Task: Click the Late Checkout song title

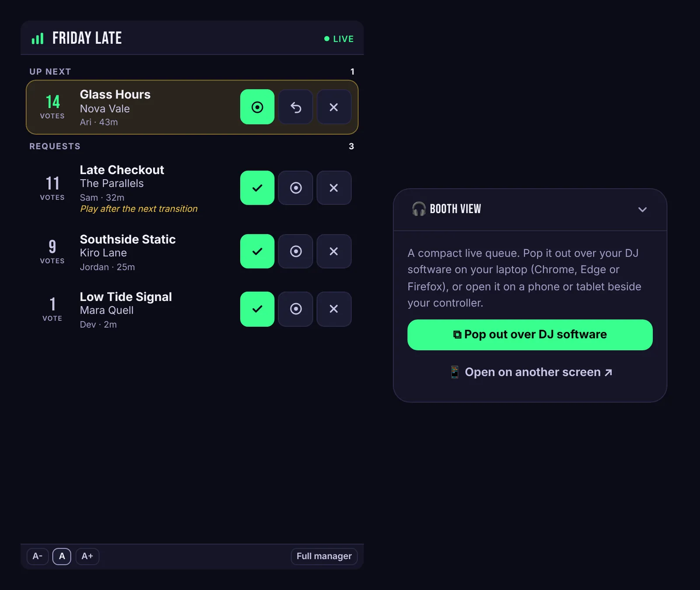Action: coord(122,170)
